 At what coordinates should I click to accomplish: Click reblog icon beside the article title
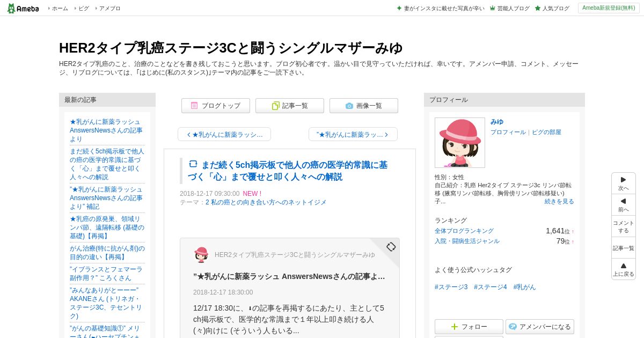point(193,164)
